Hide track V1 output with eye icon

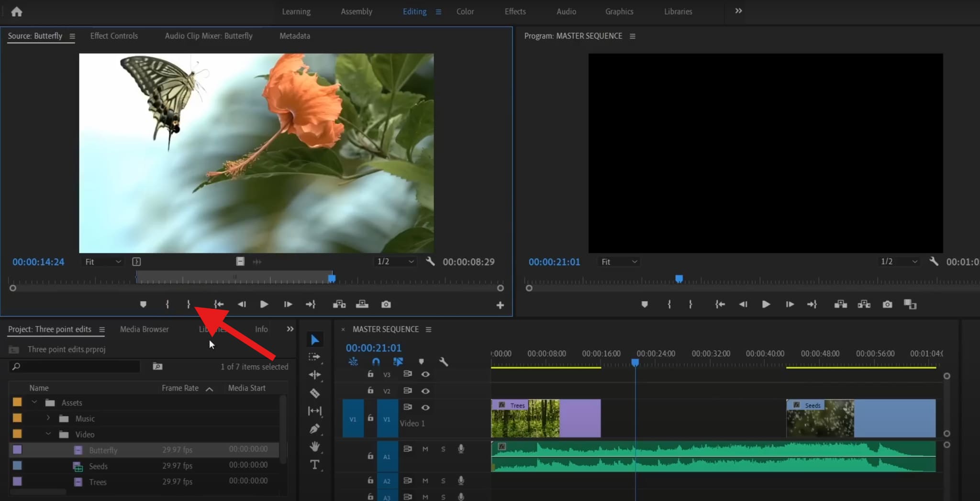(x=425, y=407)
